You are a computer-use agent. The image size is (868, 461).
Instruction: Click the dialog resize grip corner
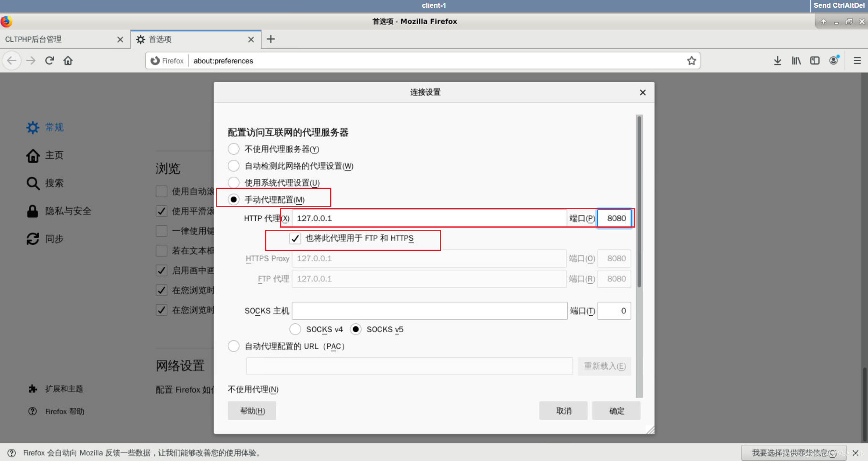(651, 430)
